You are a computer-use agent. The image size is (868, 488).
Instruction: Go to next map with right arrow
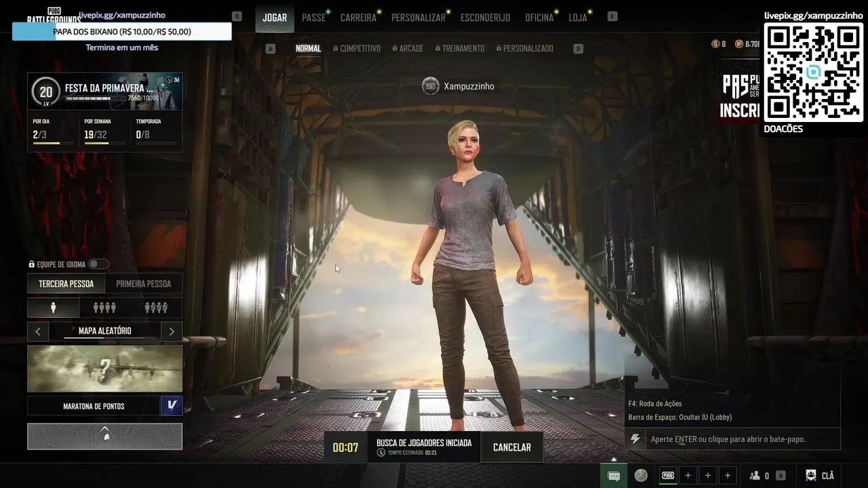tap(172, 331)
